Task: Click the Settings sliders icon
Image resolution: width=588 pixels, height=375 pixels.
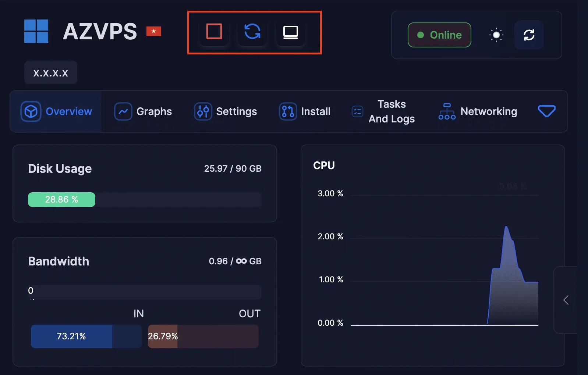Action: (x=203, y=111)
